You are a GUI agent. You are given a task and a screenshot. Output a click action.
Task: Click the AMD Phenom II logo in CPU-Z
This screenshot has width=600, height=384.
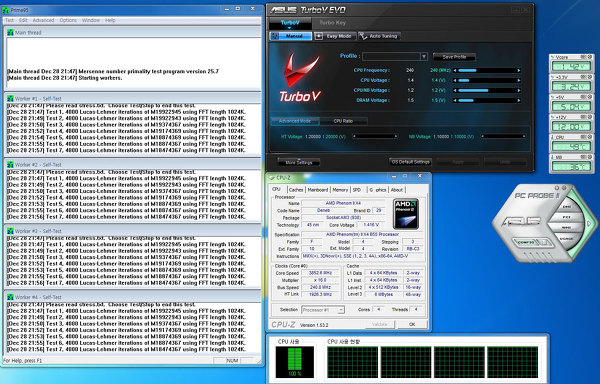[406, 214]
